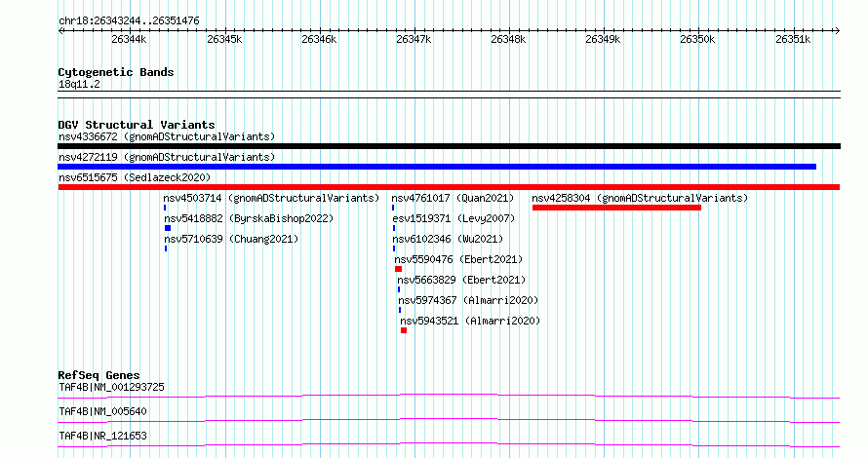Screen dimensions: 868x458
Task: Select nsv5974367 (Almarri2020) label
Action: pyautogui.click(x=468, y=300)
